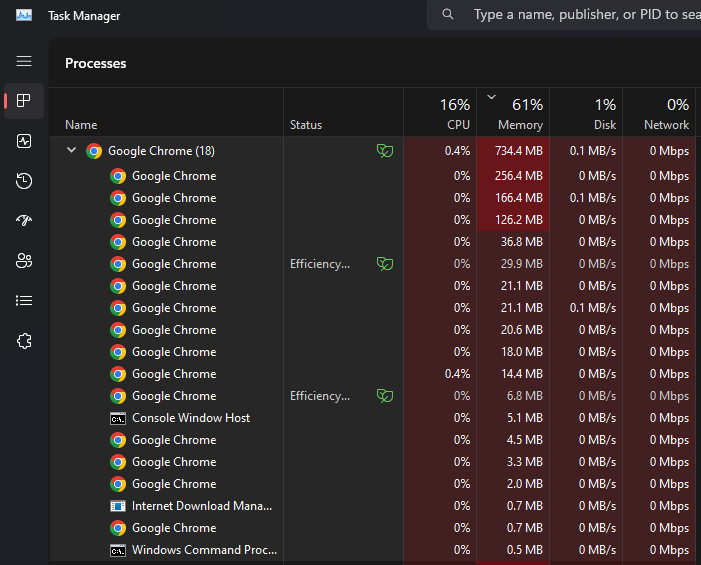Click the Chrome icon on the 256.4 MB row
Screen dimensions: 701x565
(x=118, y=176)
